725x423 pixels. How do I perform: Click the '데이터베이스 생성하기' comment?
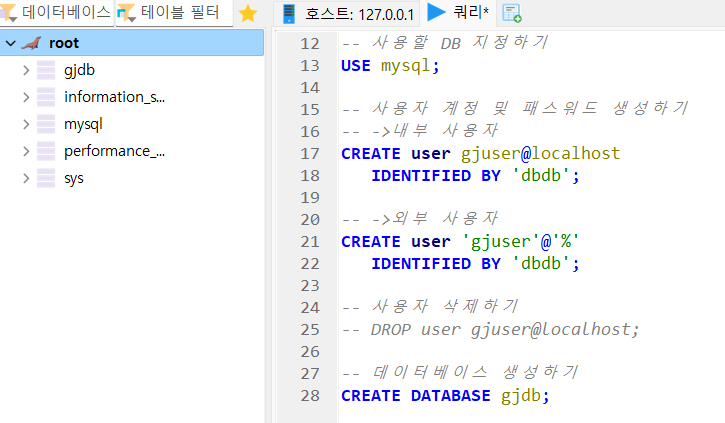[475, 373]
